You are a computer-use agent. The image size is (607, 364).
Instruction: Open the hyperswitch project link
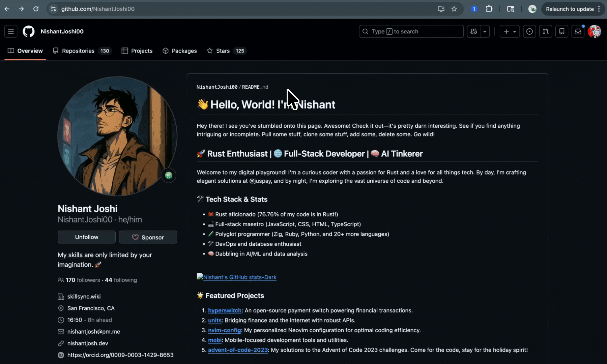coord(225,310)
